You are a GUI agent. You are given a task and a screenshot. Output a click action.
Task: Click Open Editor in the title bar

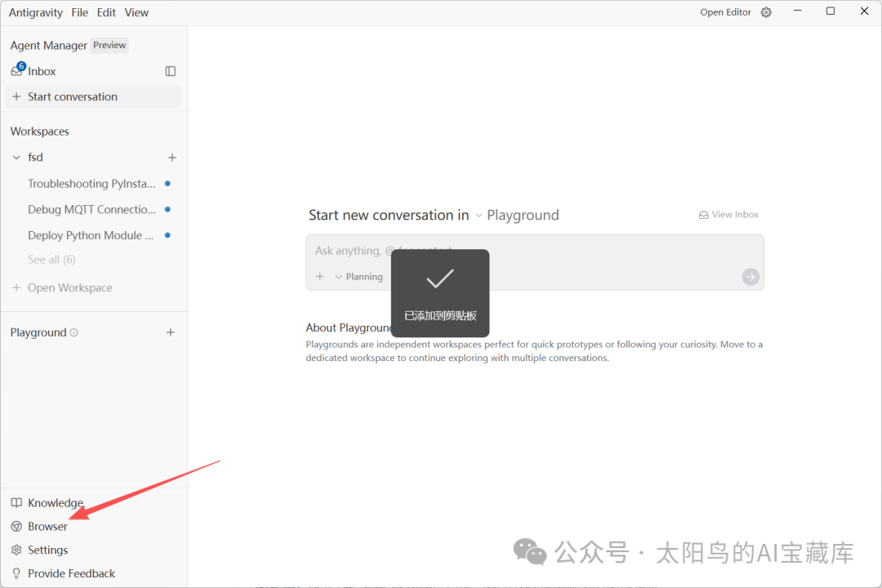click(725, 11)
